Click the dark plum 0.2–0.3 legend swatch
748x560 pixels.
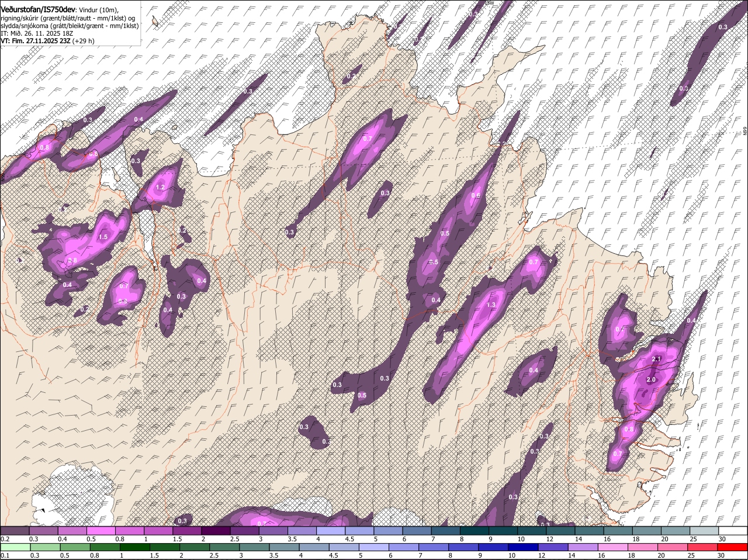15,530
